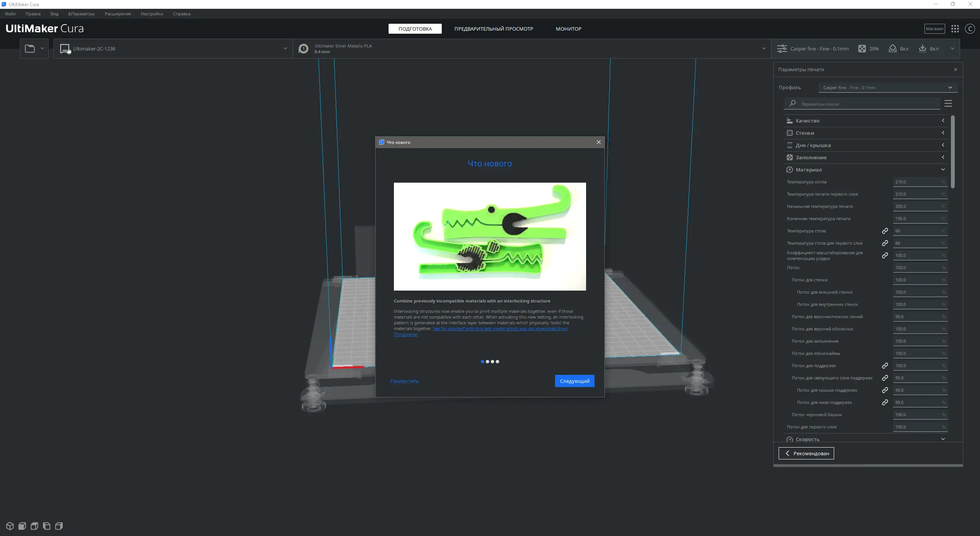This screenshot has height=536, width=980.
Task: Go to the second page dot
Action: (487, 361)
